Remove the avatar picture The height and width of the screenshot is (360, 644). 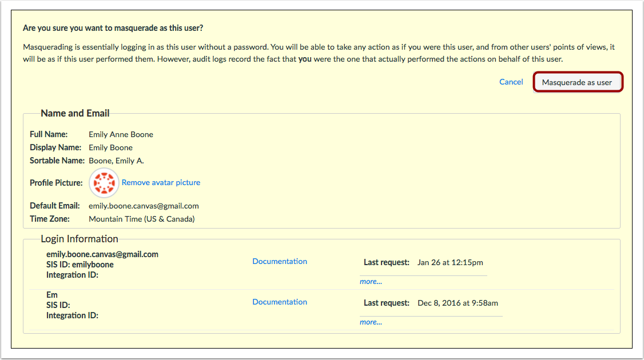click(x=161, y=183)
